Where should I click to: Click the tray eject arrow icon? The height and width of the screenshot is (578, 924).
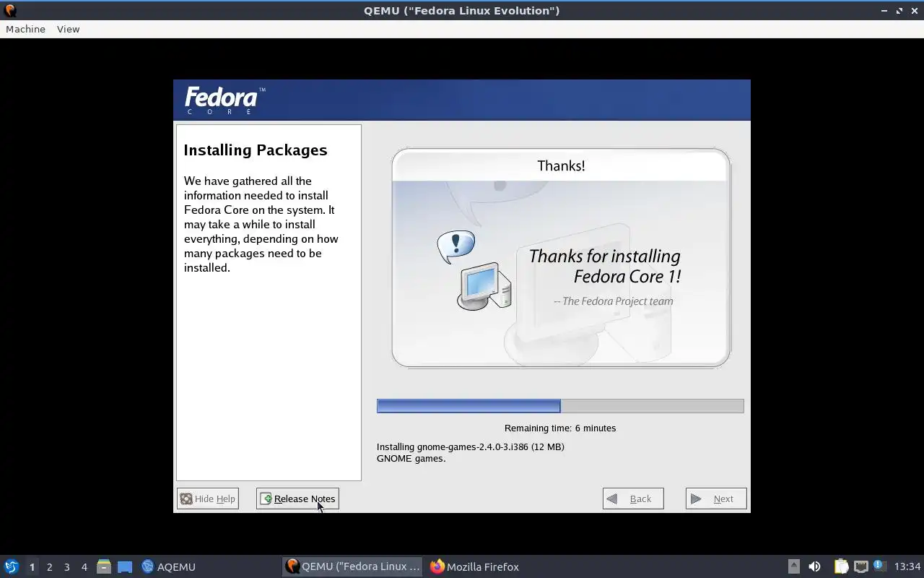point(793,566)
